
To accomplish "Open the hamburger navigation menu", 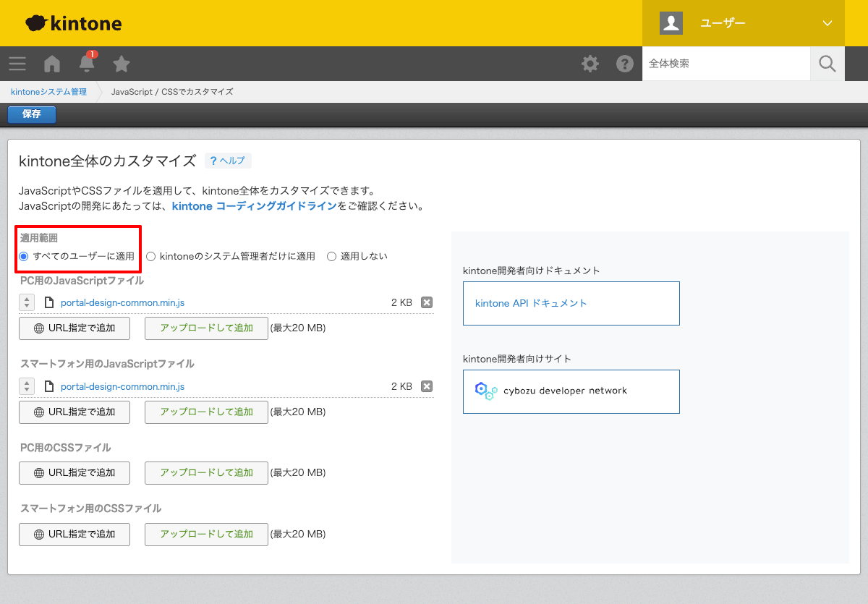I will click(17, 64).
